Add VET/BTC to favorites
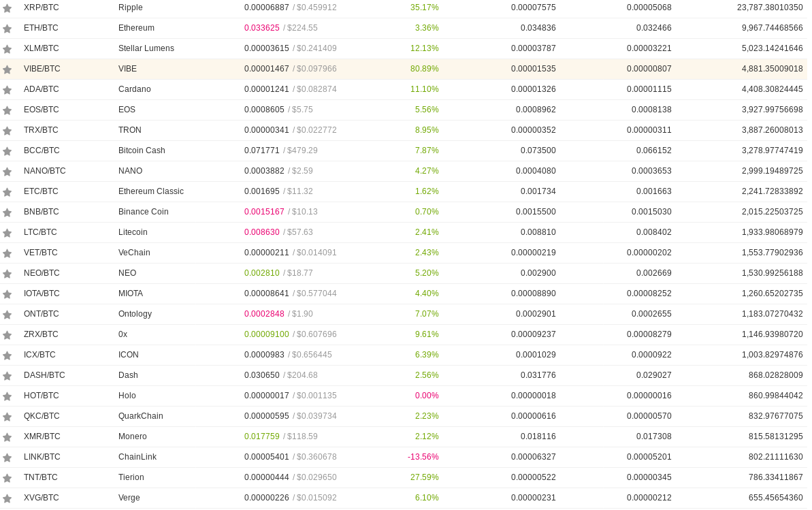The image size is (812, 510). pos(7,253)
